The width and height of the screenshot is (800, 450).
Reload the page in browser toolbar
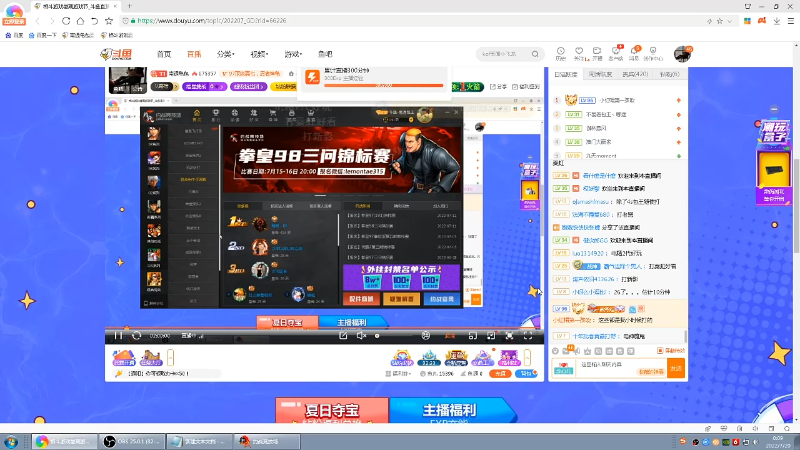(66, 21)
